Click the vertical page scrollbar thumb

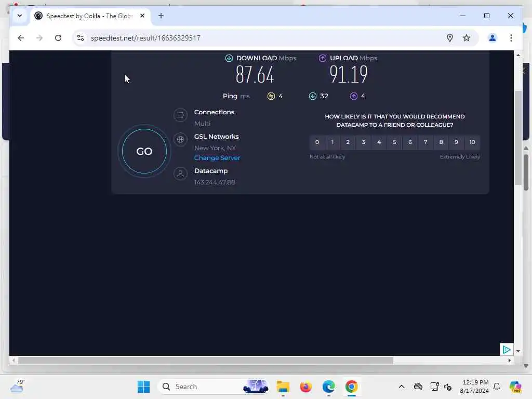[x=517, y=138]
